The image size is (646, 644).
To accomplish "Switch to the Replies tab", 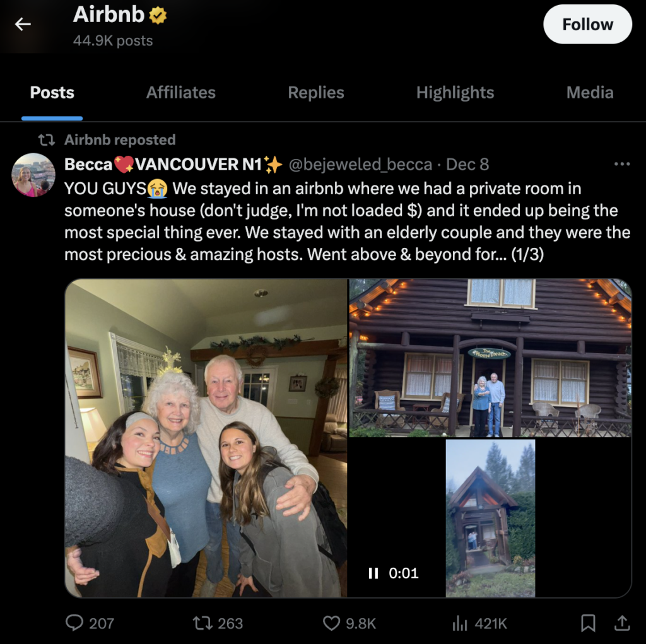I will [x=316, y=92].
